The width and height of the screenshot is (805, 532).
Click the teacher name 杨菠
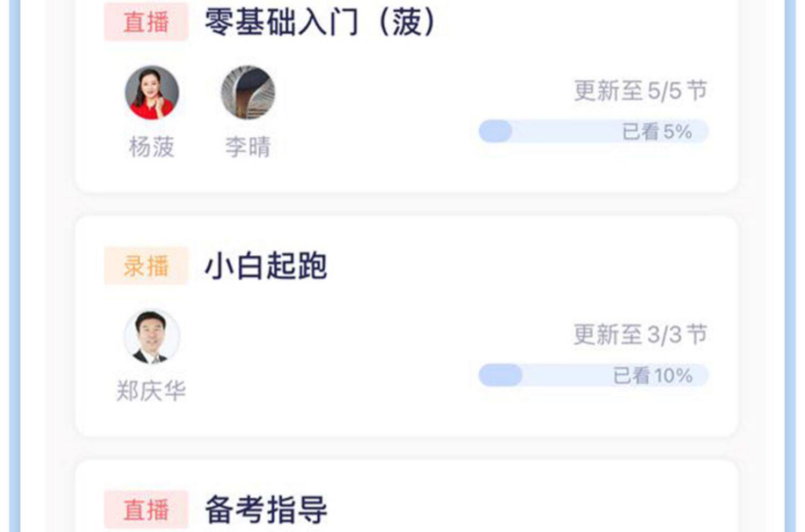pyautogui.click(x=152, y=147)
